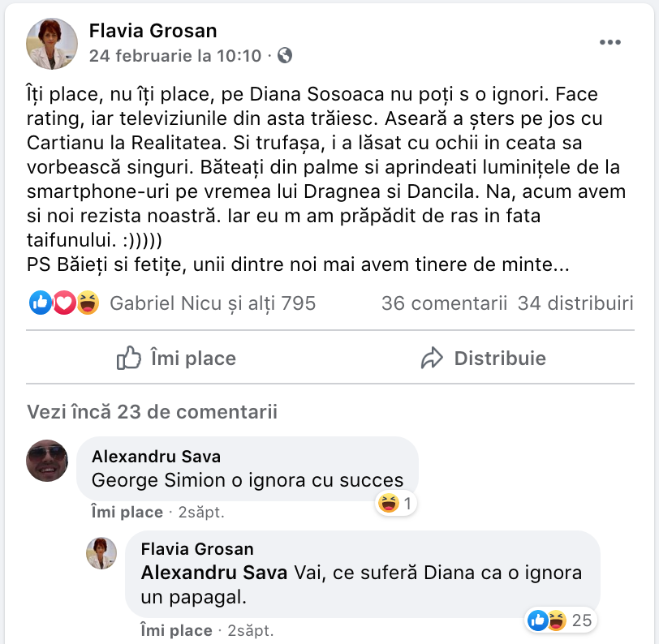Click the share arrow icon beside Distribuie
The width and height of the screenshot is (659, 644).
tap(432, 358)
